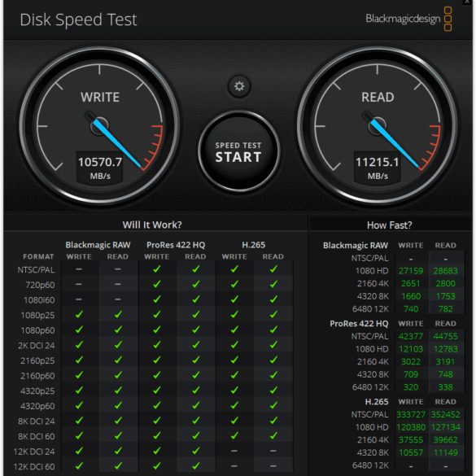Viewport: 476px width, 476px height.
Task: Click ProRes 422 HQ write checkmark for NTSC/PAL
Action: pyautogui.click(x=157, y=269)
